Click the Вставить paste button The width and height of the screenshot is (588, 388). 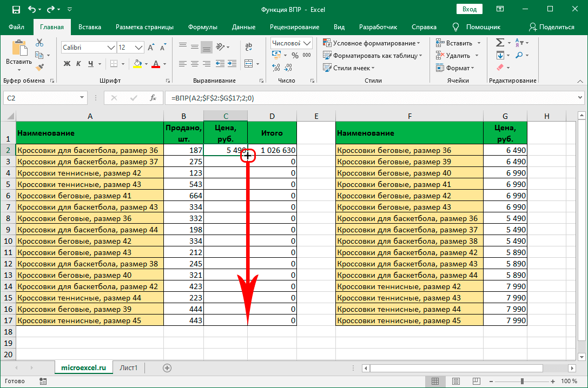(19, 56)
